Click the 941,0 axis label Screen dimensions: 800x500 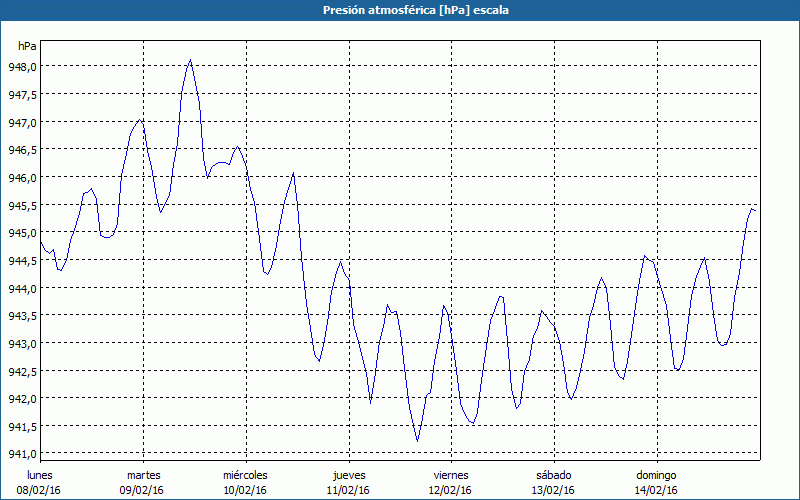[x=24, y=454]
